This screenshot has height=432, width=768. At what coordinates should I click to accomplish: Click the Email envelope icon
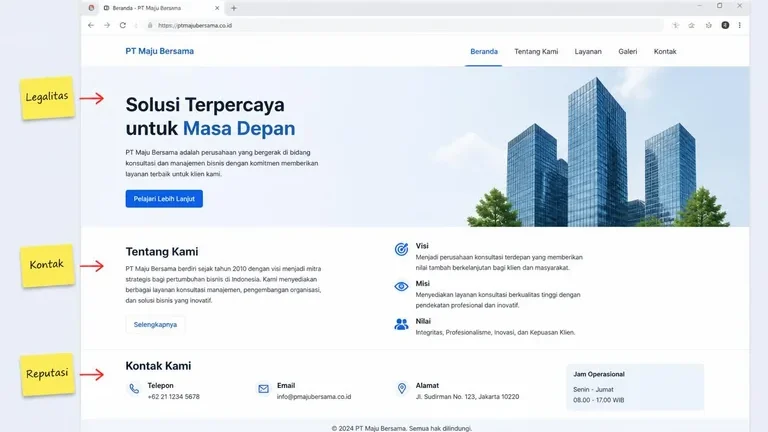tap(264, 389)
